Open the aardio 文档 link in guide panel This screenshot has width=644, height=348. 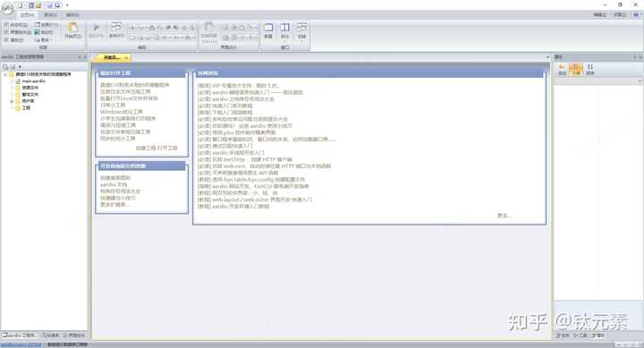coord(114,184)
